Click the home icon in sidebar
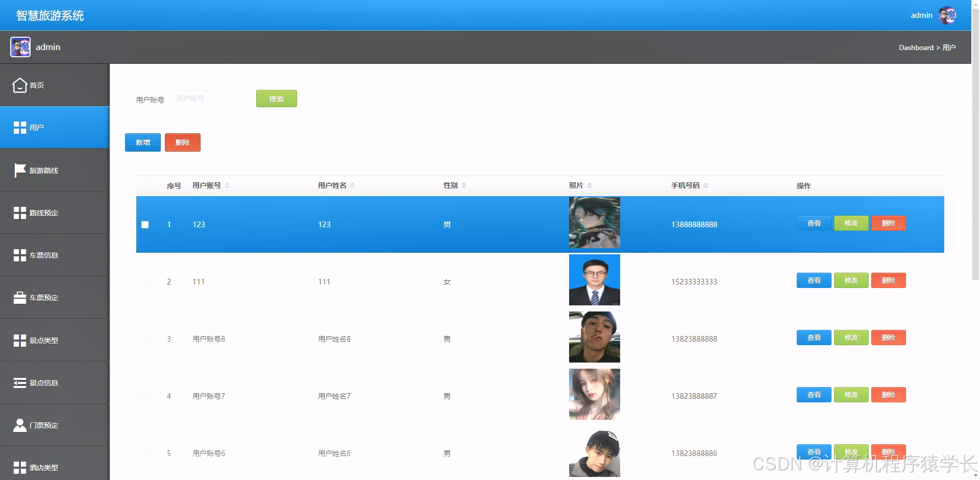 click(19, 85)
